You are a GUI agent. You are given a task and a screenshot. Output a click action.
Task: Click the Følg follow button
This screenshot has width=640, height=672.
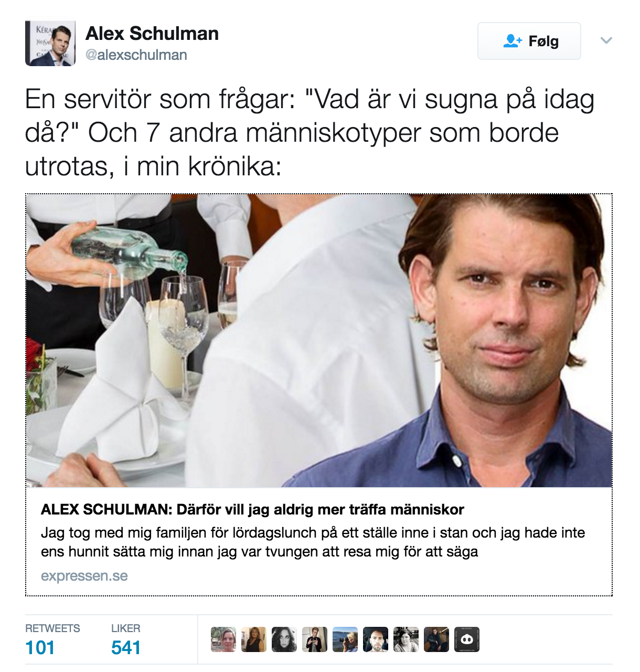pos(529,41)
